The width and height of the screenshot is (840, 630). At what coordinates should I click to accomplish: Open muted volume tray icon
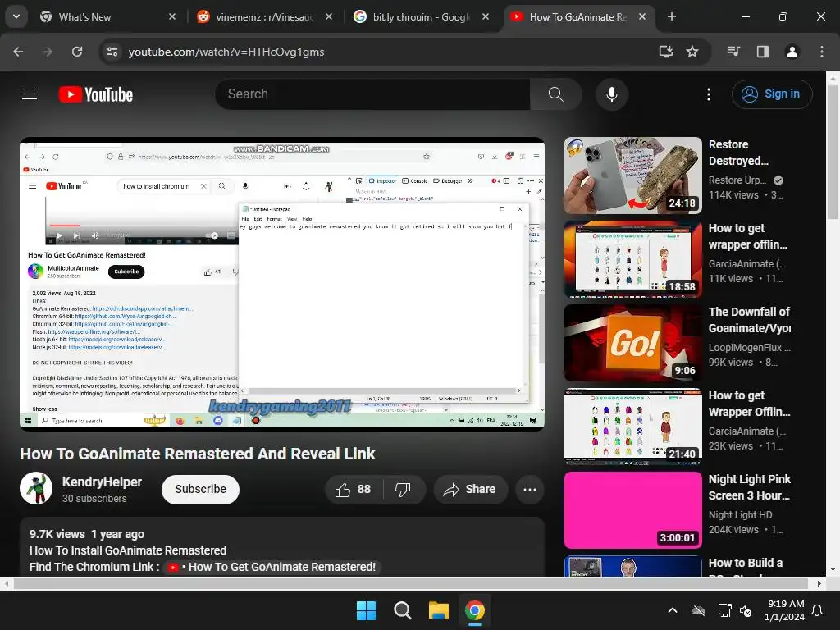point(745,610)
